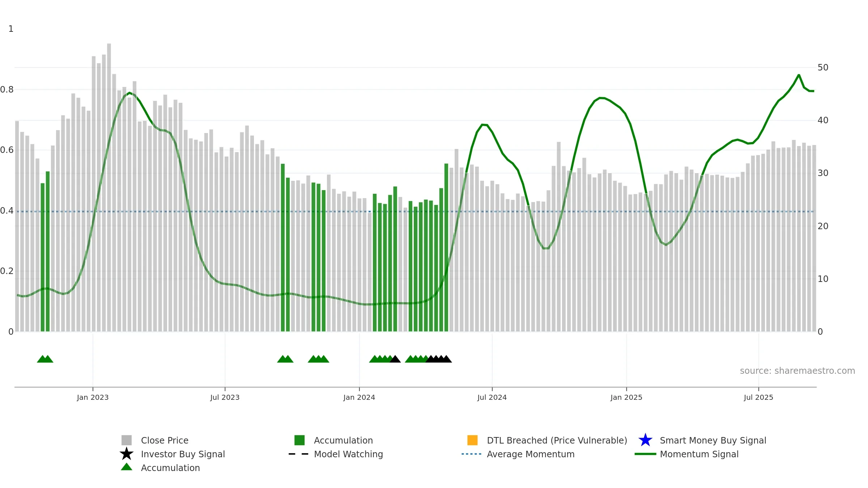Click the tallest gray price bar
This screenshot has height=488, width=868.
coord(109,187)
